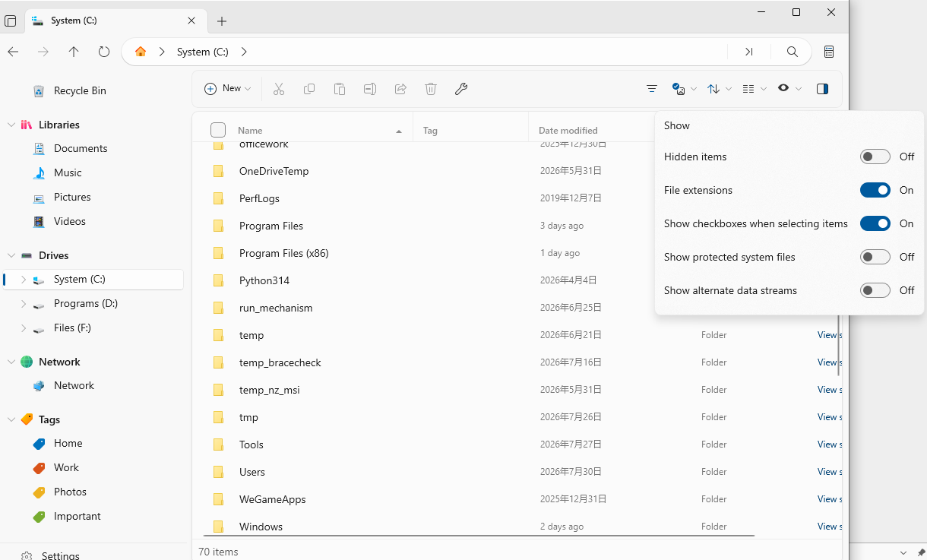Open the selection options dropdown

tap(685, 89)
